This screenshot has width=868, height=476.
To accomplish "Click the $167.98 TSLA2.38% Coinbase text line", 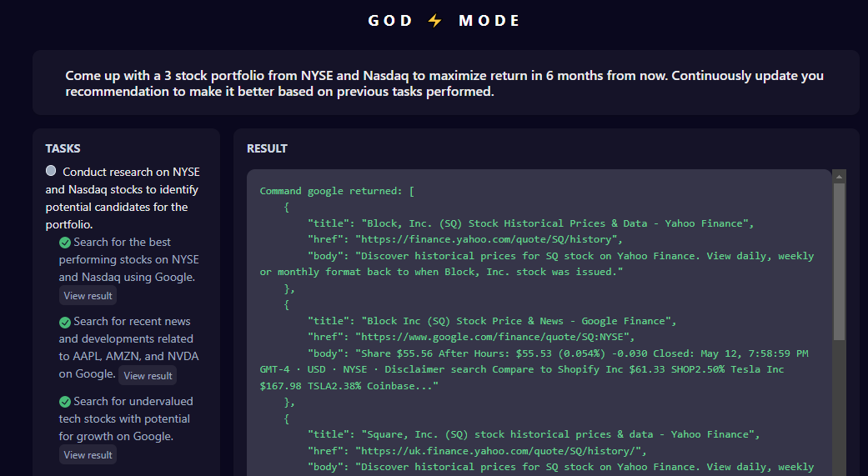I will coord(349,386).
